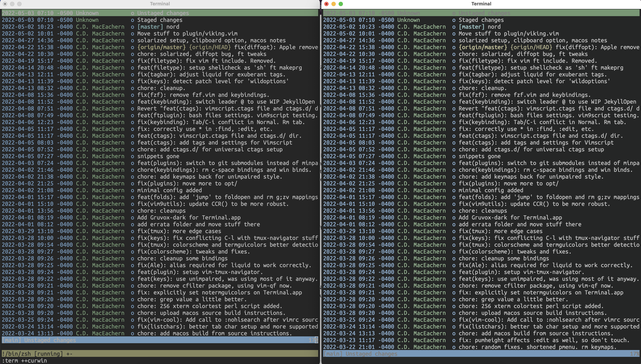Click the right Terminal window title text
The width and height of the screenshot is (641, 364).
point(481,4)
